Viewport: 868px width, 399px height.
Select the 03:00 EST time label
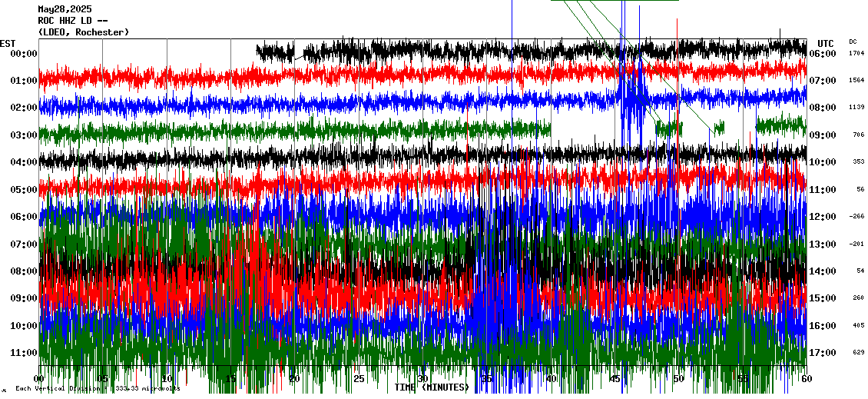[x=24, y=135]
